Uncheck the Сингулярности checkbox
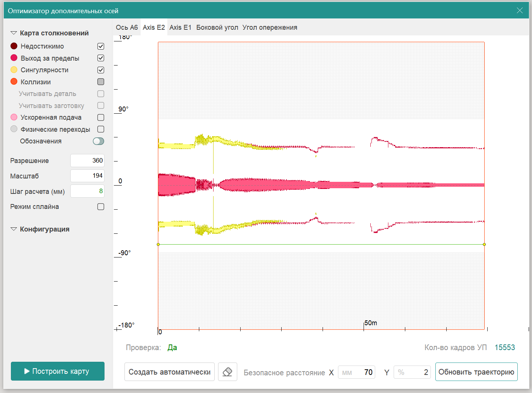The width and height of the screenshot is (532, 393). [101, 70]
